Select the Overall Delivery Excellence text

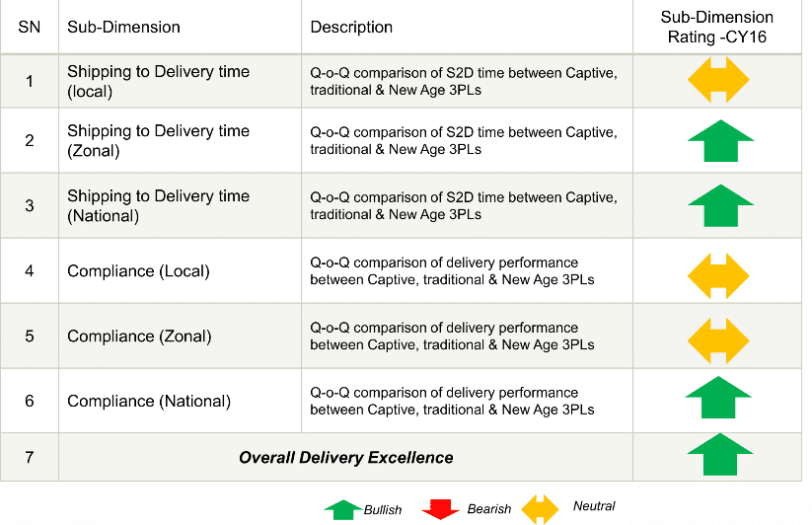coord(346,458)
